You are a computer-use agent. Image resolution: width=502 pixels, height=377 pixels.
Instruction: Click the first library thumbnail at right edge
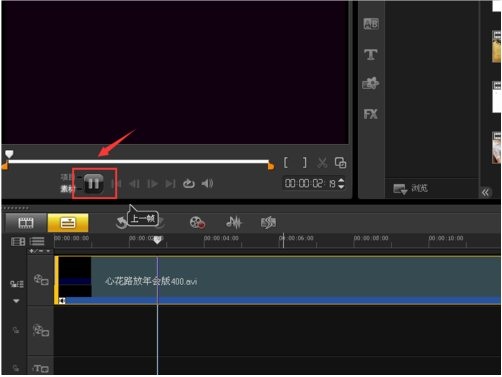(496, 46)
